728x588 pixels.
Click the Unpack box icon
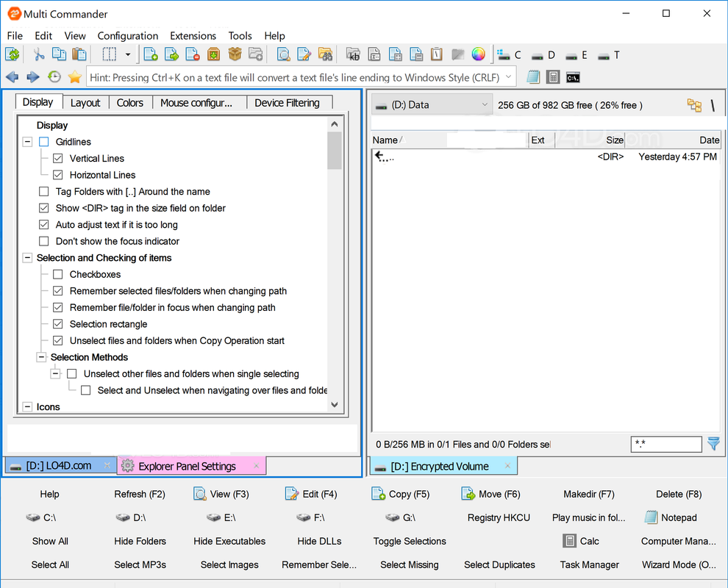pyautogui.click(x=235, y=55)
